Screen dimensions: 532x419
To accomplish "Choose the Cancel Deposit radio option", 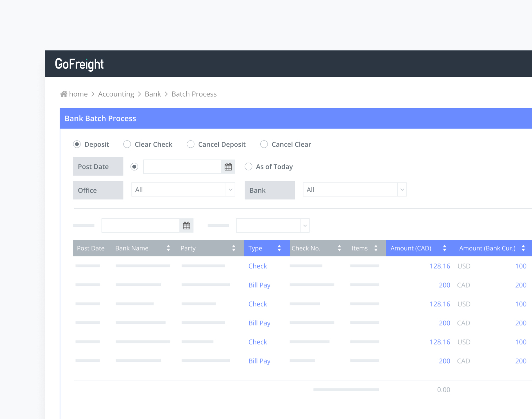I will coord(190,144).
